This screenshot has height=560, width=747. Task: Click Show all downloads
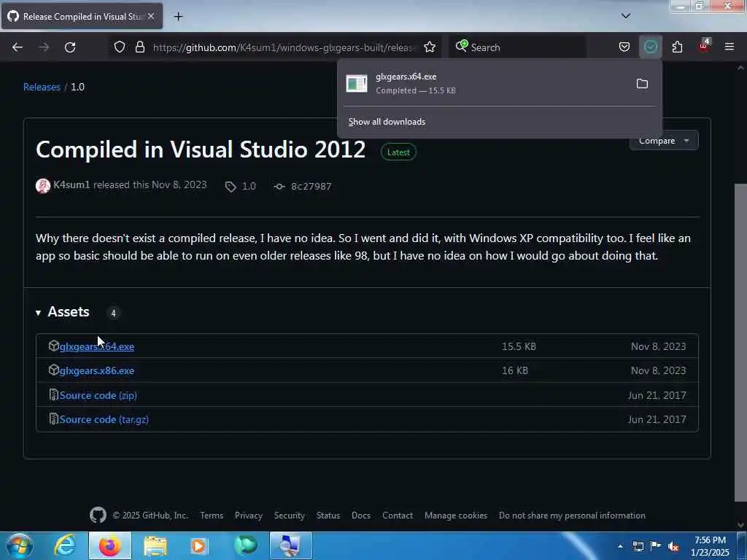[x=387, y=122]
